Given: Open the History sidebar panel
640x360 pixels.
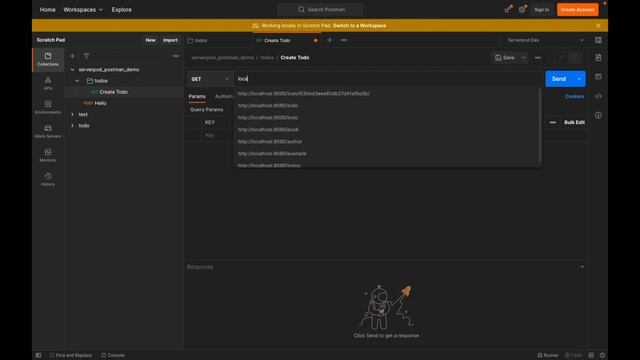Looking at the screenshot, I should [x=48, y=179].
